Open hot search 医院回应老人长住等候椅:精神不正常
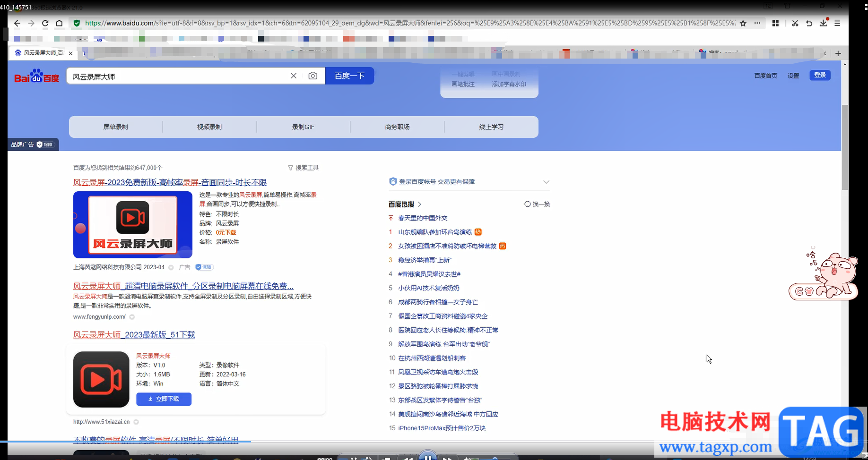 448,330
